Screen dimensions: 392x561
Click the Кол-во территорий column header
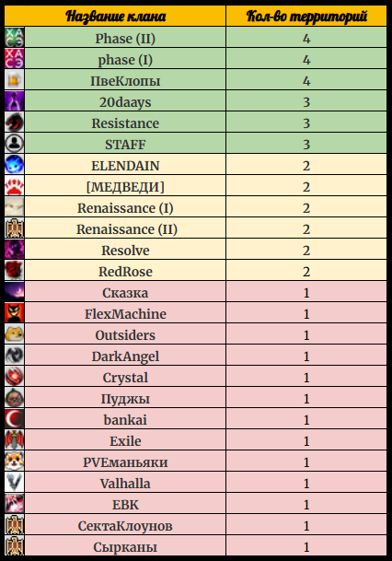pyautogui.click(x=306, y=16)
